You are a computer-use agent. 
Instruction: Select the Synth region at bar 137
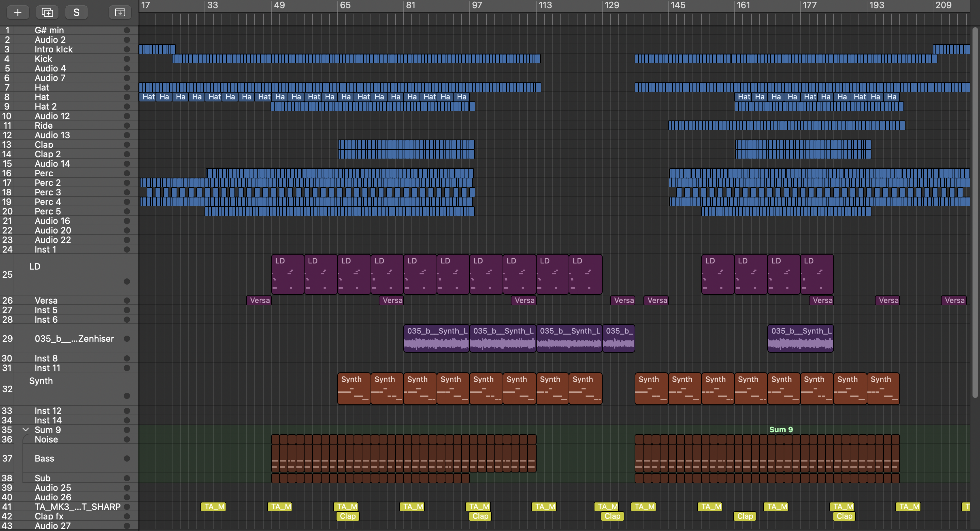[x=651, y=389]
